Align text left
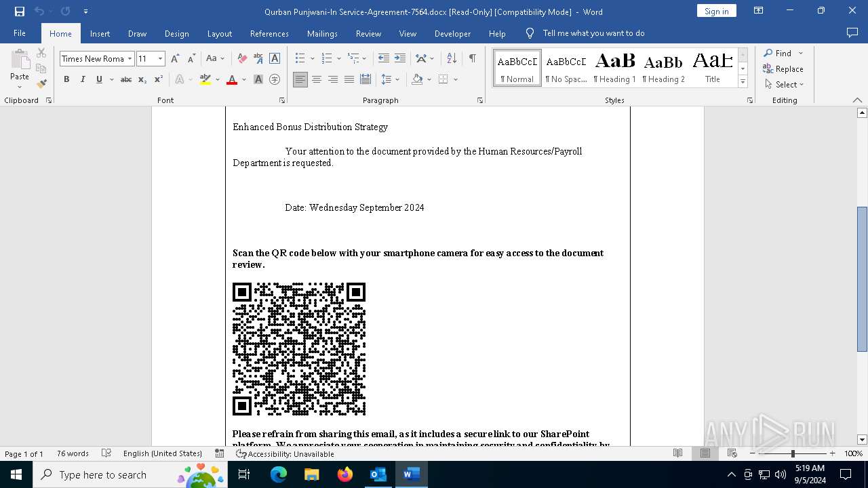 [x=300, y=79]
